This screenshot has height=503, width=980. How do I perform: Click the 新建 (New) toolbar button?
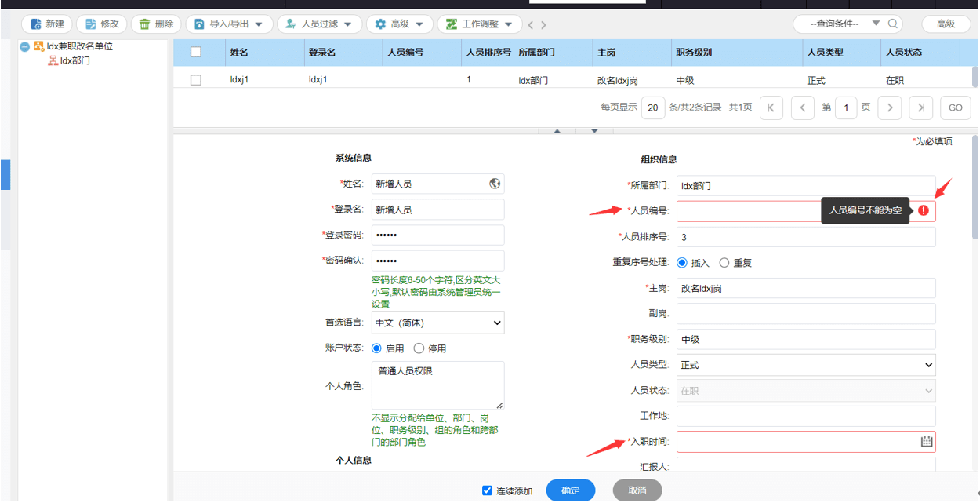[46, 24]
